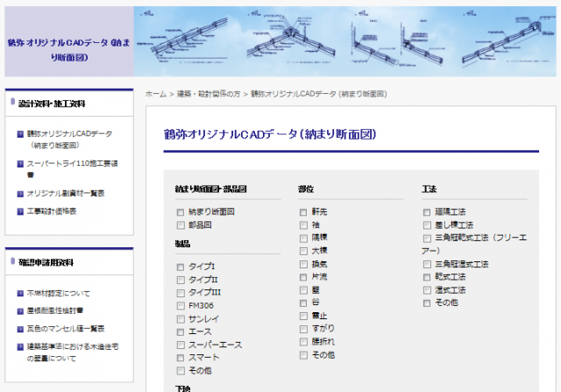Tick the スマート checkbox
This screenshot has width=561, height=392.
[x=181, y=358]
